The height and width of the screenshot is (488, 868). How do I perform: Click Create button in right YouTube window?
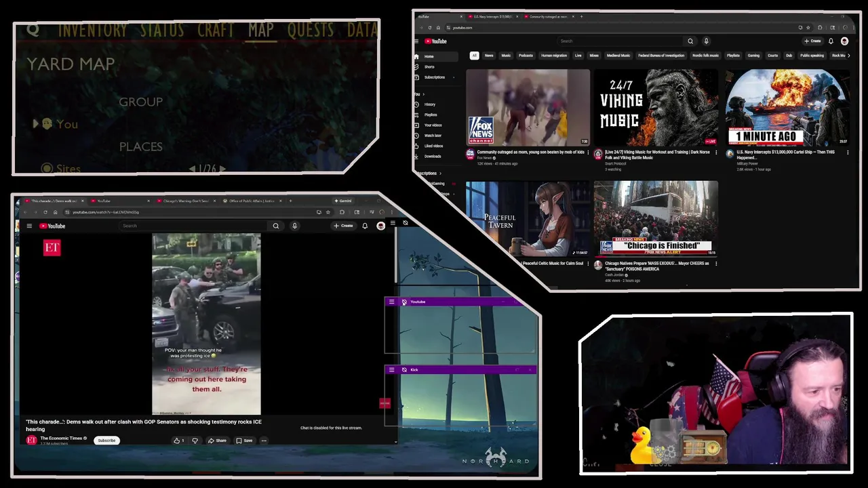tap(812, 41)
